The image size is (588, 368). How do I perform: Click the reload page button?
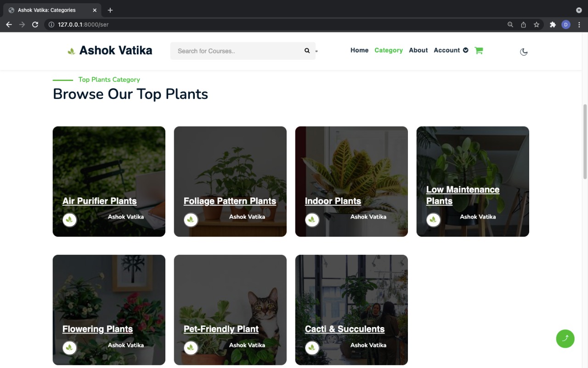(35, 24)
